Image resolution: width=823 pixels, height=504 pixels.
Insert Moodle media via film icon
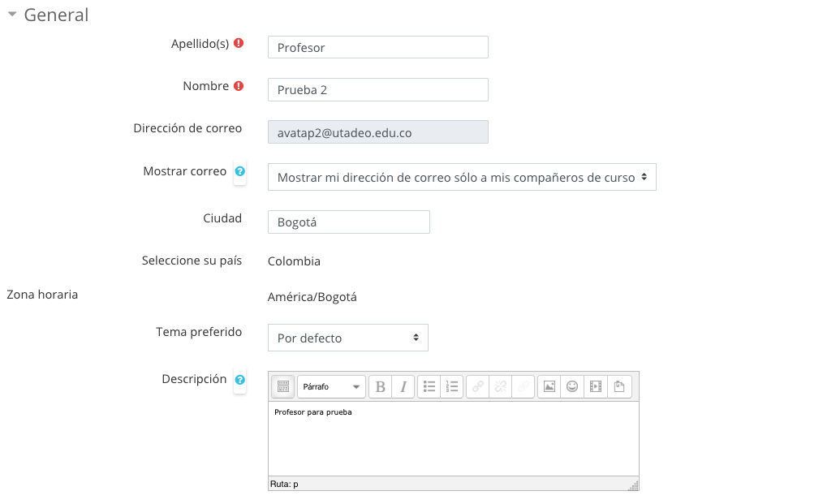pyautogui.click(x=595, y=387)
